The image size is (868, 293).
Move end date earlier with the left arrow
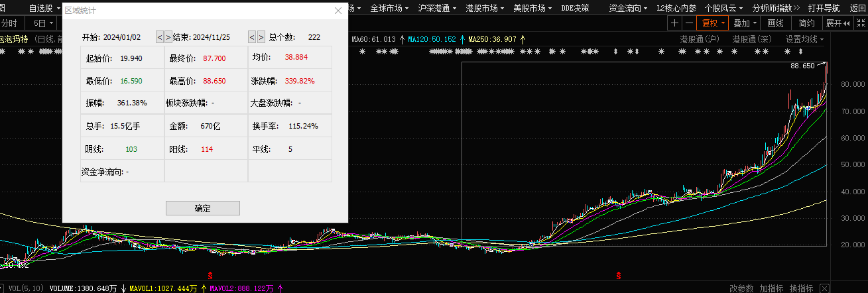point(253,37)
